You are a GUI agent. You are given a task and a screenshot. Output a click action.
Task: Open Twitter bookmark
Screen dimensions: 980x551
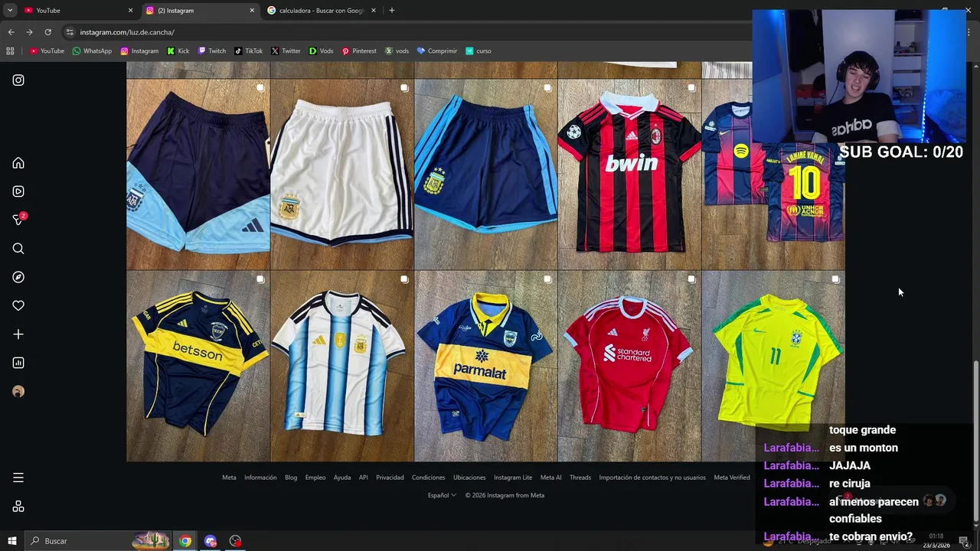286,51
